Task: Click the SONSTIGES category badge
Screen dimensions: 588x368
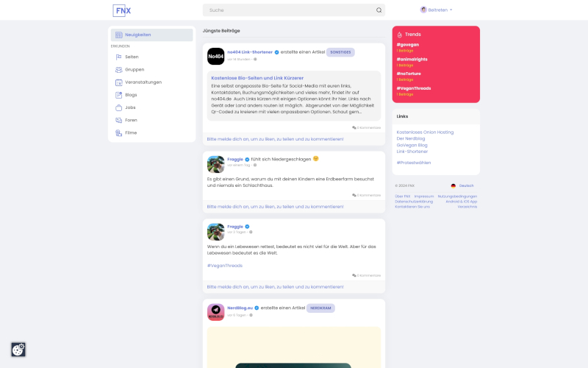Action: tap(340, 52)
